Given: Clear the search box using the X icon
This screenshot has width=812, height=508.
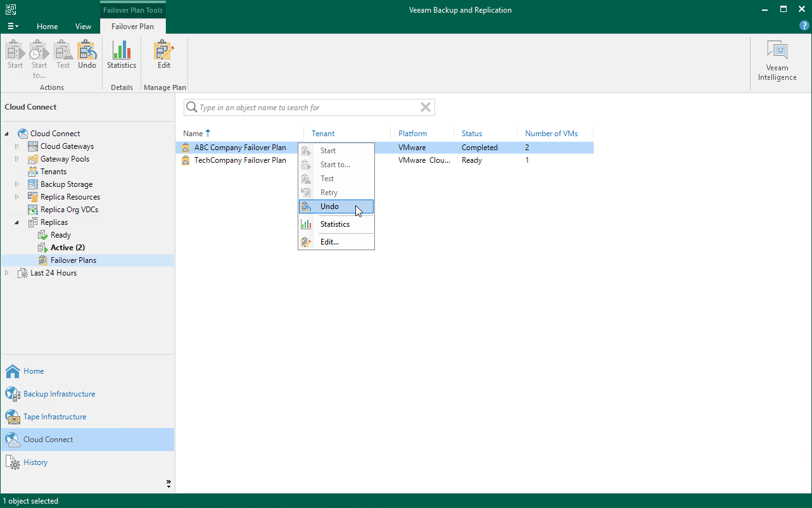Looking at the screenshot, I should (x=425, y=107).
